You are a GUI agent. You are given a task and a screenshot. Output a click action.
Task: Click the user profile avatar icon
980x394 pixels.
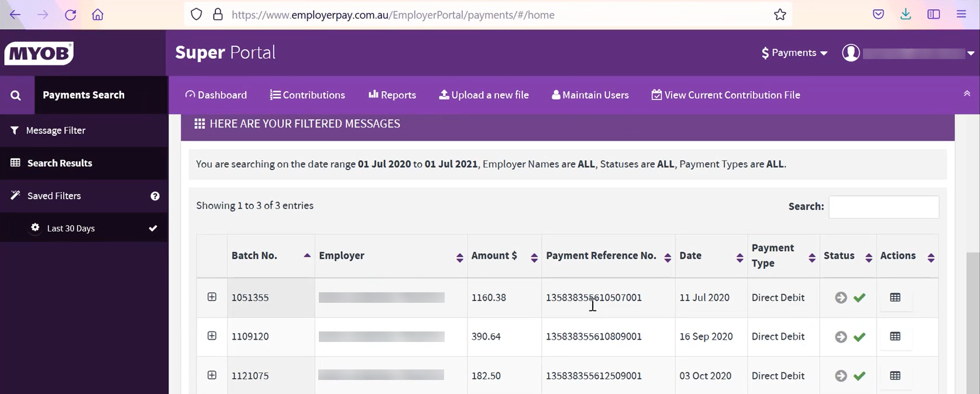coord(850,53)
